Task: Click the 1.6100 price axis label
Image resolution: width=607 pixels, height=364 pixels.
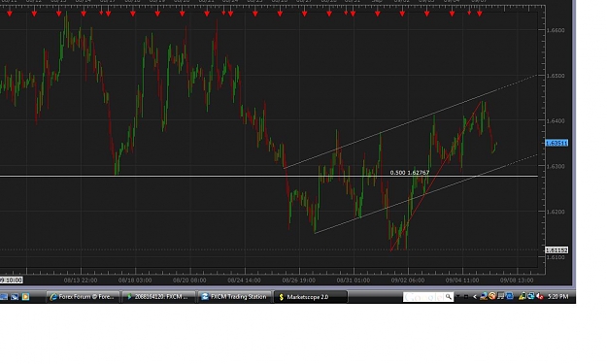Action: (556, 257)
